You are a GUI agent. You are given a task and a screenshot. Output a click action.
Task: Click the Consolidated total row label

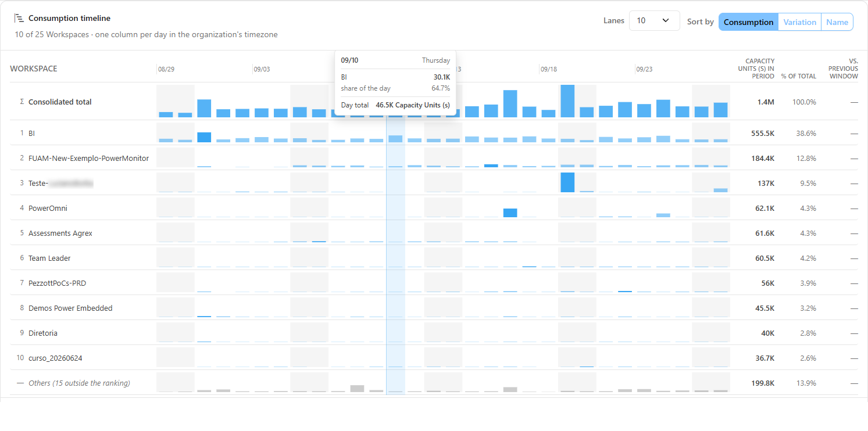(x=60, y=102)
